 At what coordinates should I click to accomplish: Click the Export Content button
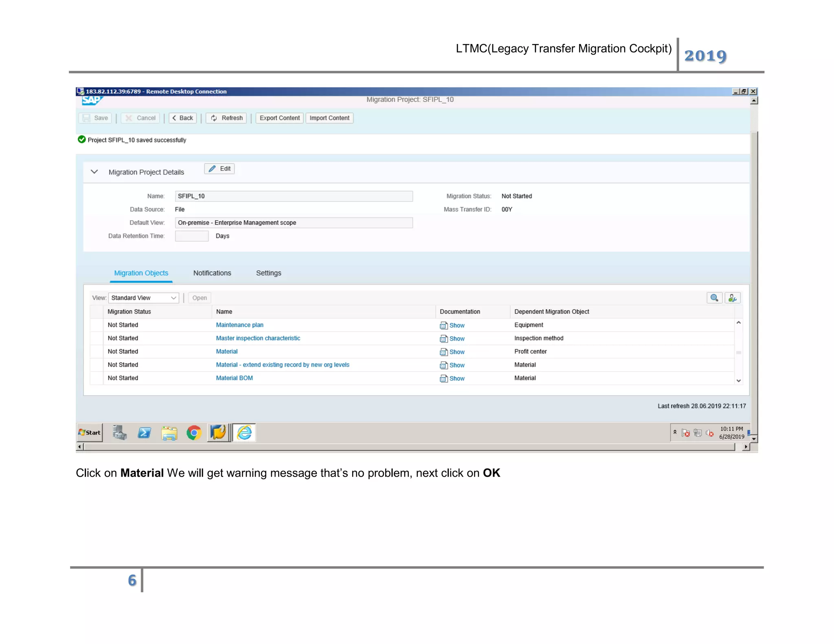(x=279, y=118)
